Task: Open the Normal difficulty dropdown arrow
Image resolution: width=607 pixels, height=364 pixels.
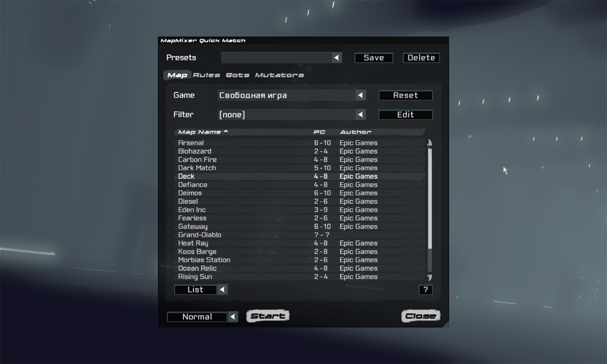Action: 232,317
